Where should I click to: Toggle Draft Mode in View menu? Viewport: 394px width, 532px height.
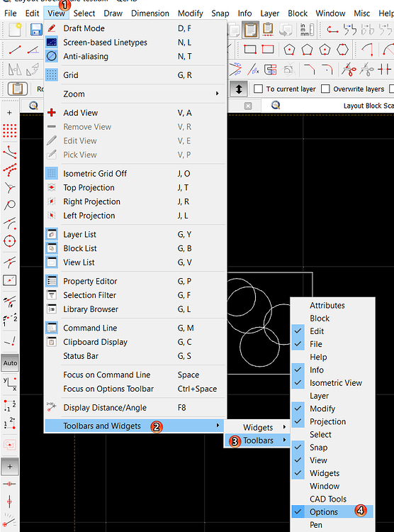tap(135, 28)
